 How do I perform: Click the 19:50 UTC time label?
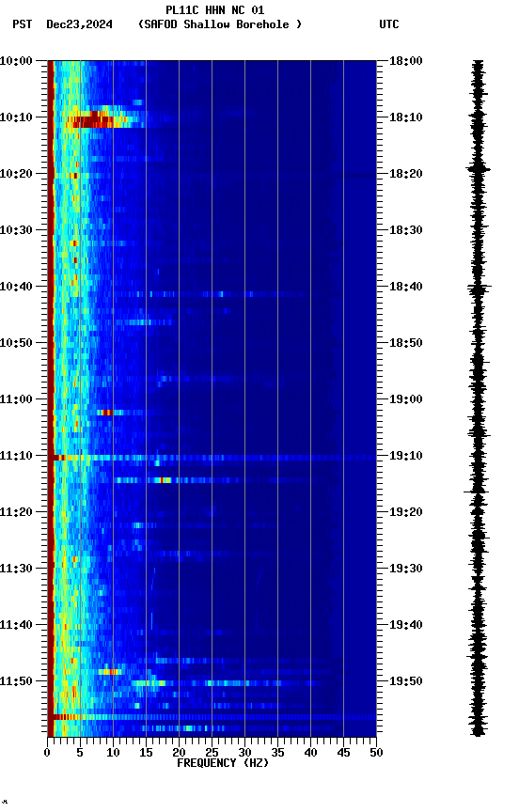click(406, 681)
